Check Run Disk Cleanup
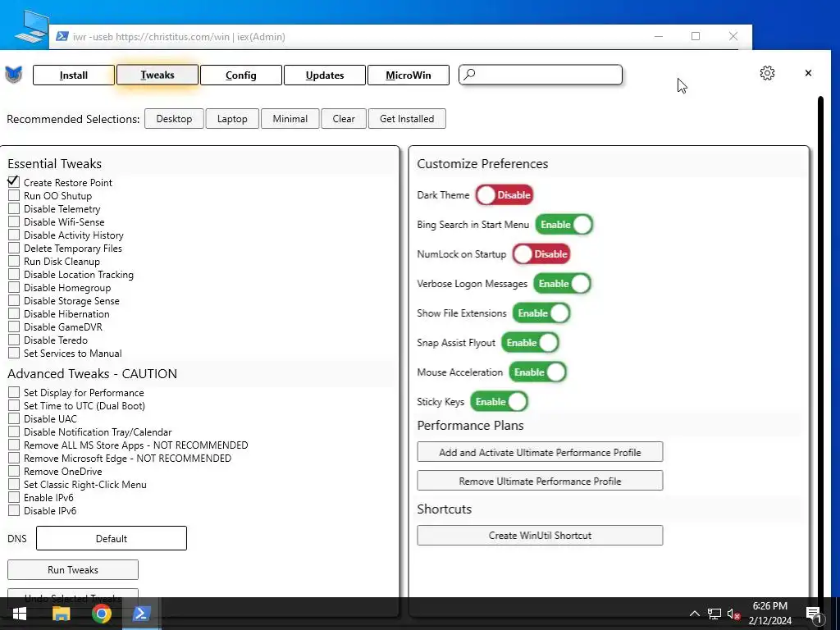The width and height of the screenshot is (840, 630). [14, 261]
